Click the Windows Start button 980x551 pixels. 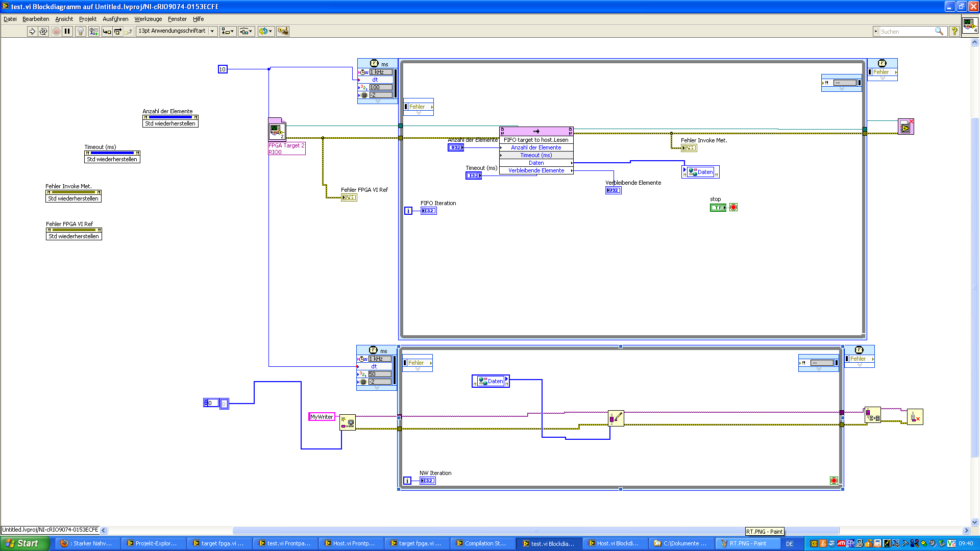click(23, 543)
